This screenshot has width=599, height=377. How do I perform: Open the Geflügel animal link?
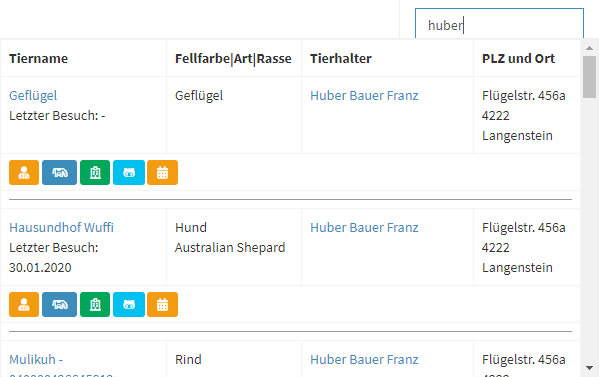[33, 95]
